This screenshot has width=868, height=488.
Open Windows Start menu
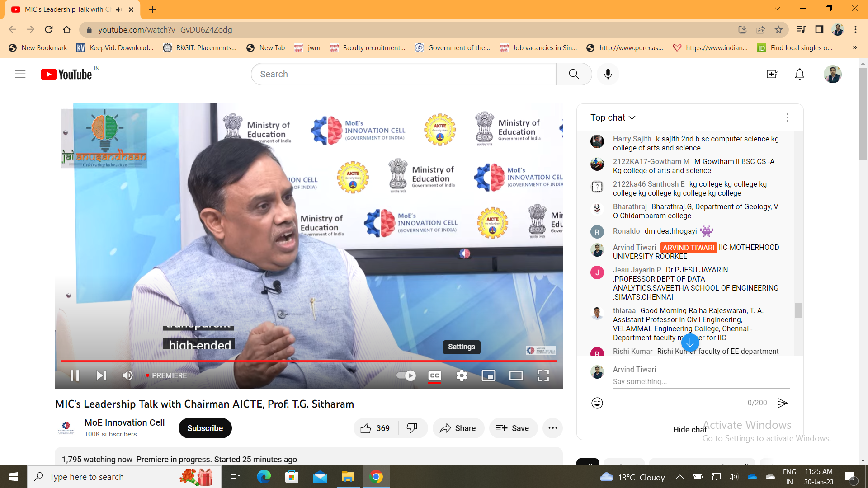coord(14,477)
